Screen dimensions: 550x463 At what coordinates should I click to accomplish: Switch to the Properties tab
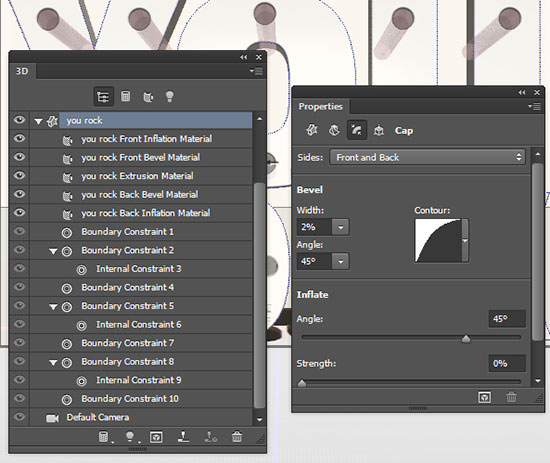(x=320, y=107)
